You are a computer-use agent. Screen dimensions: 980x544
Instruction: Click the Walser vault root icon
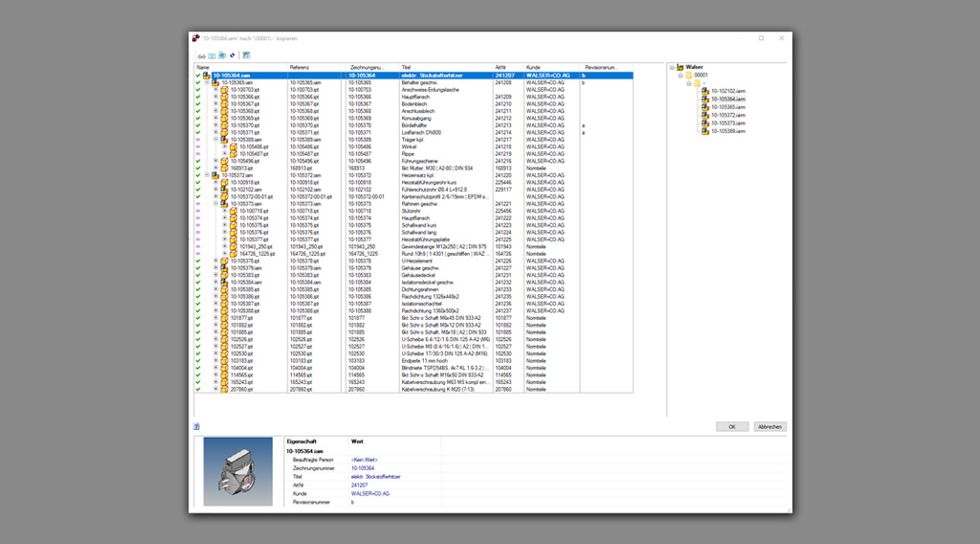coord(680,67)
